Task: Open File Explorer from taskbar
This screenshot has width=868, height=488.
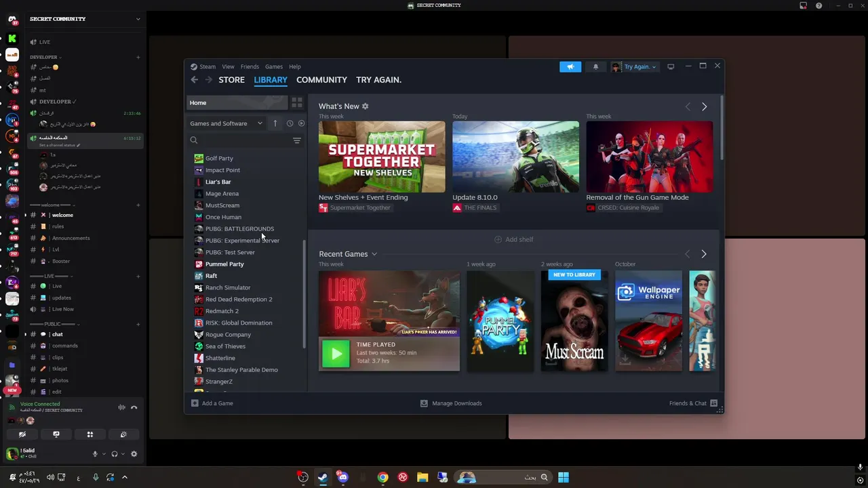Action: pos(422,477)
